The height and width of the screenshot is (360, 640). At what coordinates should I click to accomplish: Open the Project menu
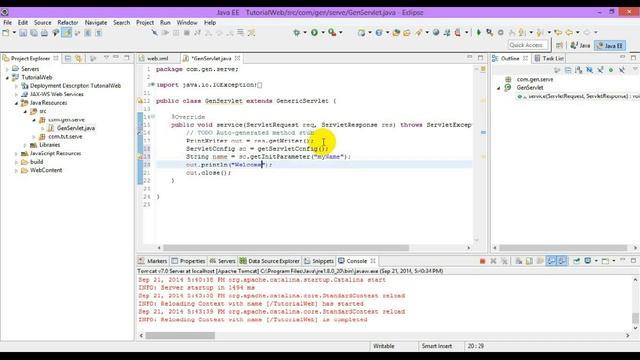pyautogui.click(x=145, y=22)
